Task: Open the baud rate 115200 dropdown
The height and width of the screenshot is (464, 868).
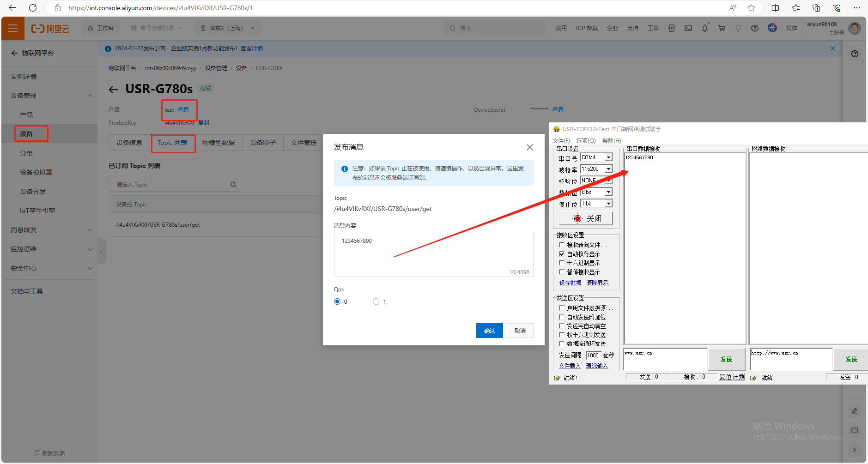Action: coord(608,169)
